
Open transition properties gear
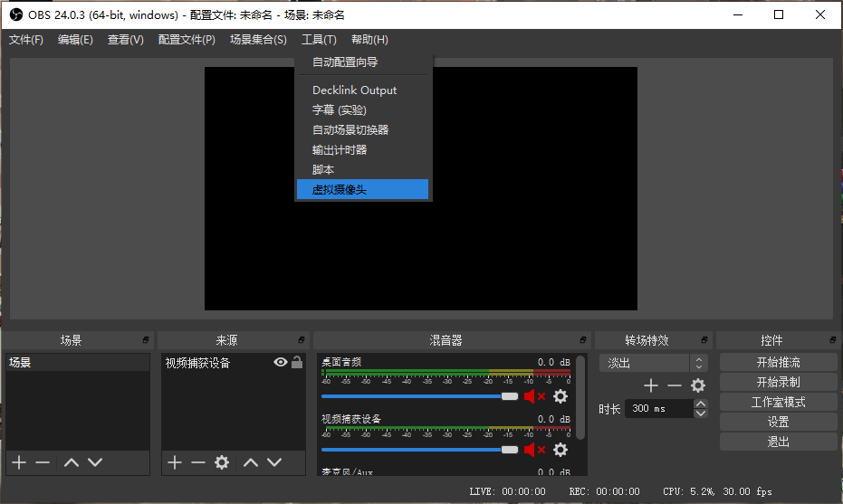(x=698, y=385)
